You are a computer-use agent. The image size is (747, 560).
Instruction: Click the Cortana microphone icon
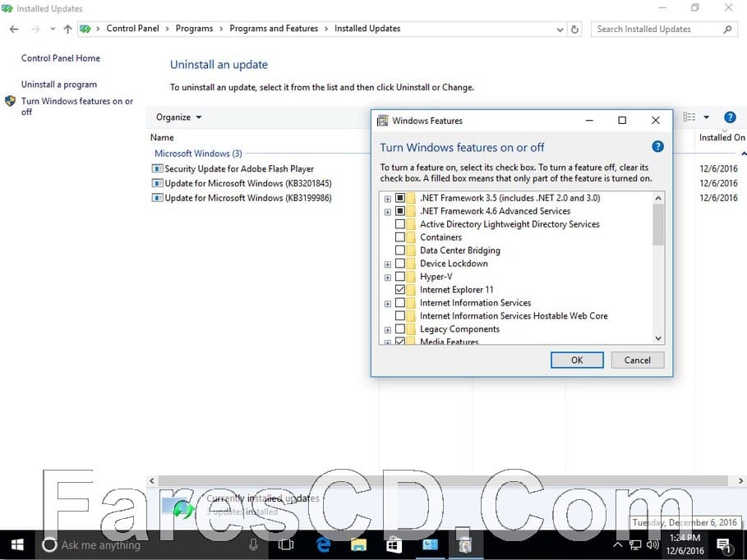pyautogui.click(x=254, y=544)
